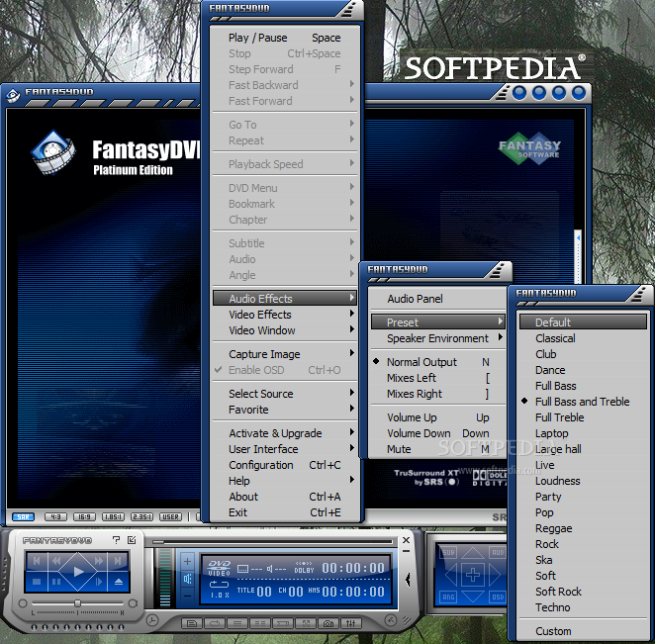Image resolution: width=655 pixels, height=644 pixels.
Task: Click Exit in the context menu
Action: [x=285, y=512]
